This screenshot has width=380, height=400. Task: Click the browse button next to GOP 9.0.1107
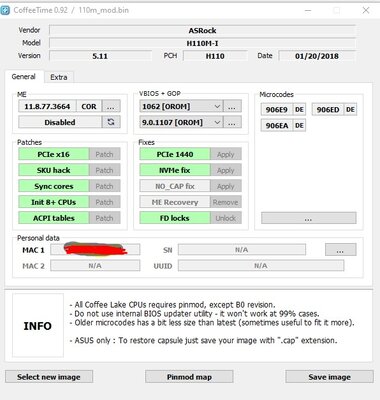point(232,122)
